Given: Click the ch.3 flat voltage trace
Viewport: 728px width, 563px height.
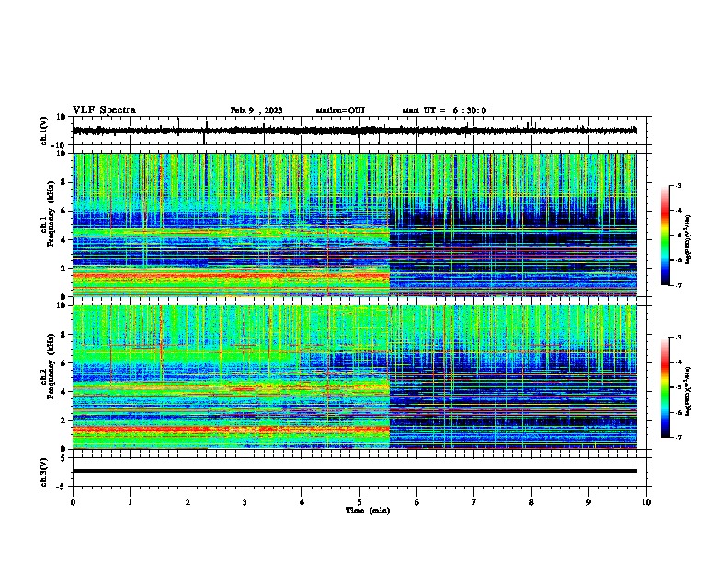Looking at the screenshot, I should tap(355, 471).
